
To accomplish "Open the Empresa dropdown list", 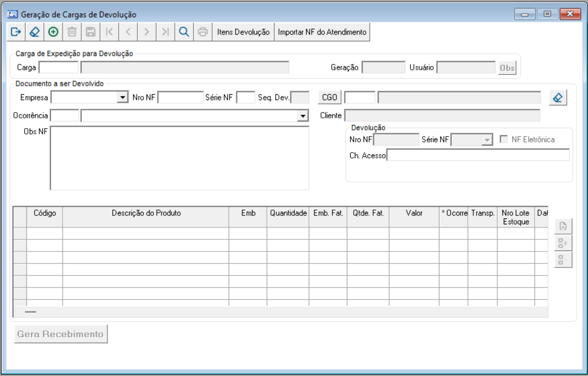I will pos(123,97).
